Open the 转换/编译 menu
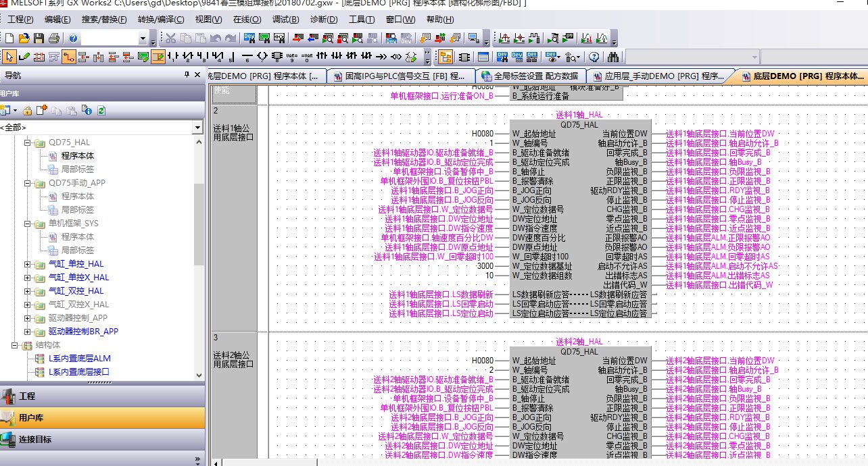The height and width of the screenshot is (466, 868). (x=161, y=20)
